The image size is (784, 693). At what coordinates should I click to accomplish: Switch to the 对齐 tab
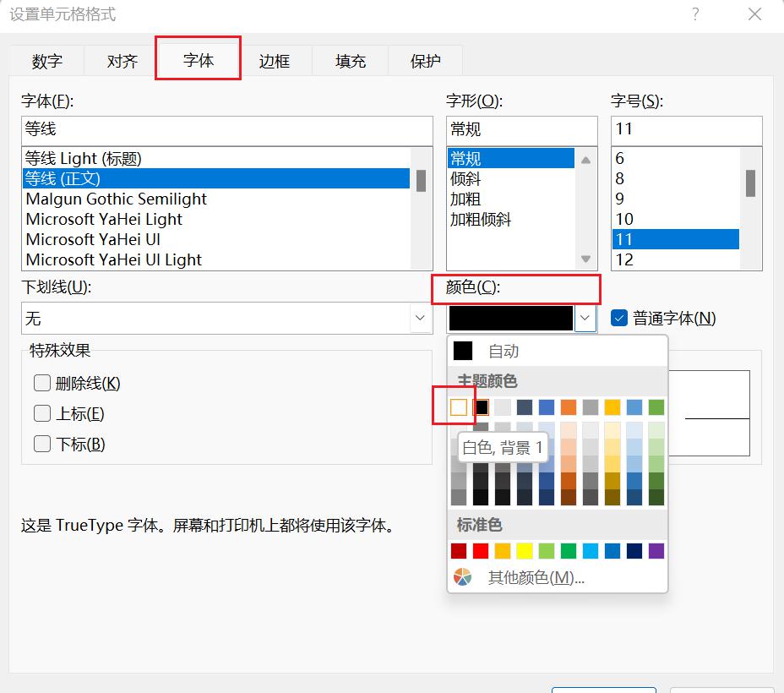122,61
